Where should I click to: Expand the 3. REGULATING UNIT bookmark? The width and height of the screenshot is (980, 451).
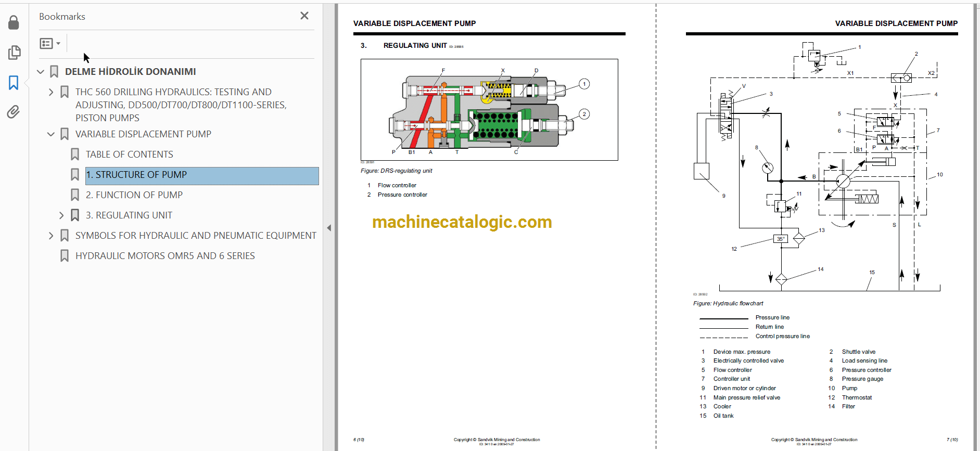[61, 215]
